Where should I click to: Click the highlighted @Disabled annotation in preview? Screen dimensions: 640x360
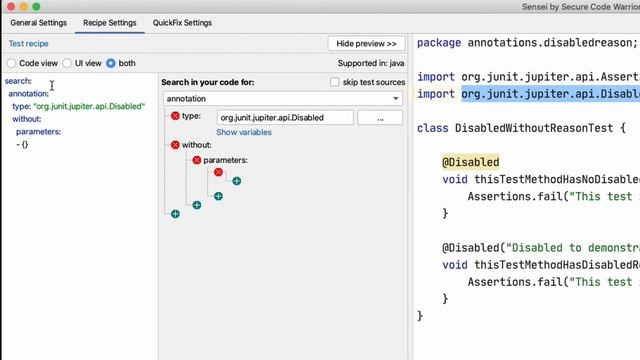pos(471,162)
